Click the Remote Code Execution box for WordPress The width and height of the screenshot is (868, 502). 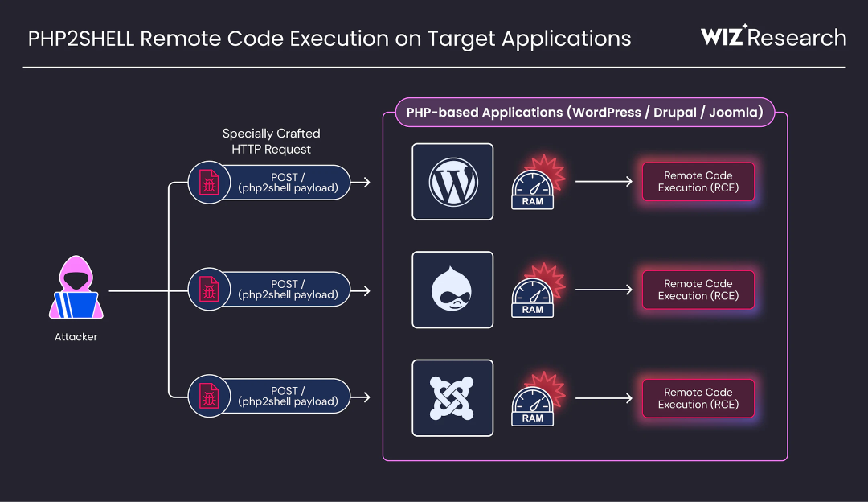(x=698, y=182)
